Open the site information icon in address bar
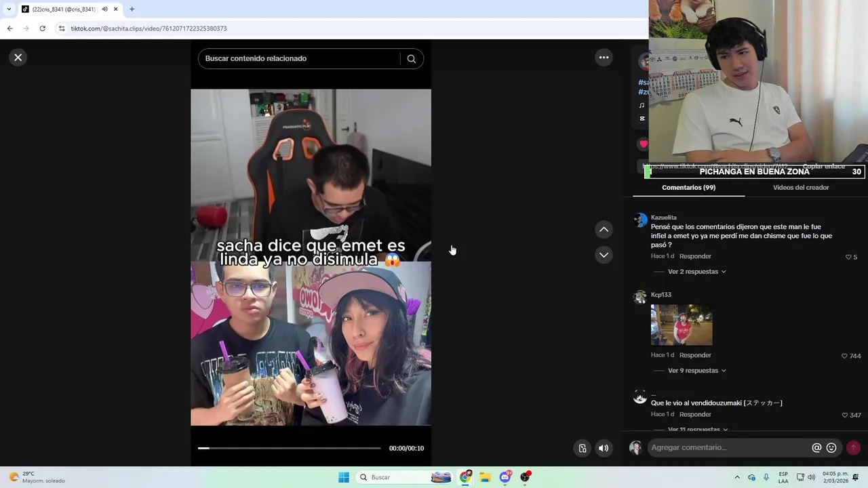This screenshot has width=868, height=488. (x=62, y=28)
